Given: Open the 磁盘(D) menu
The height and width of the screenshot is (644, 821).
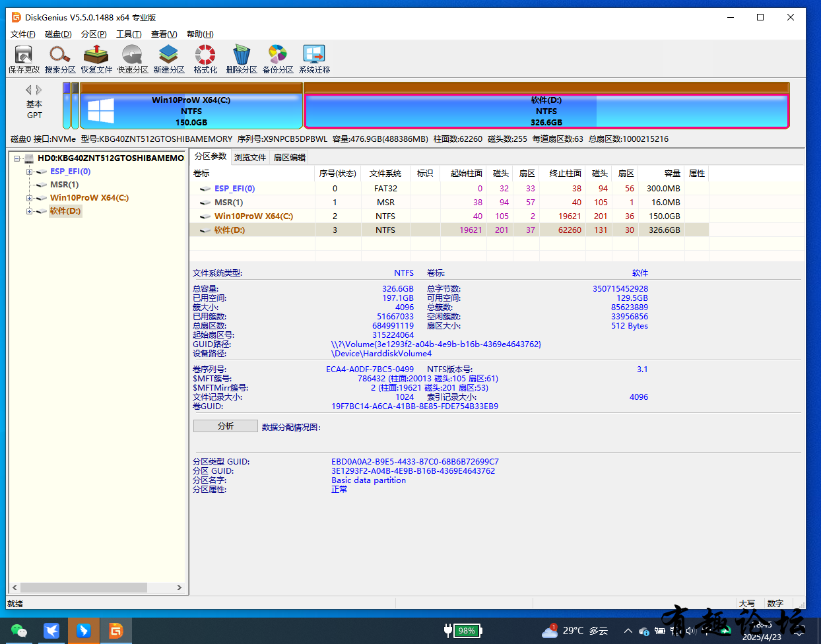Looking at the screenshot, I should (58, 34).
